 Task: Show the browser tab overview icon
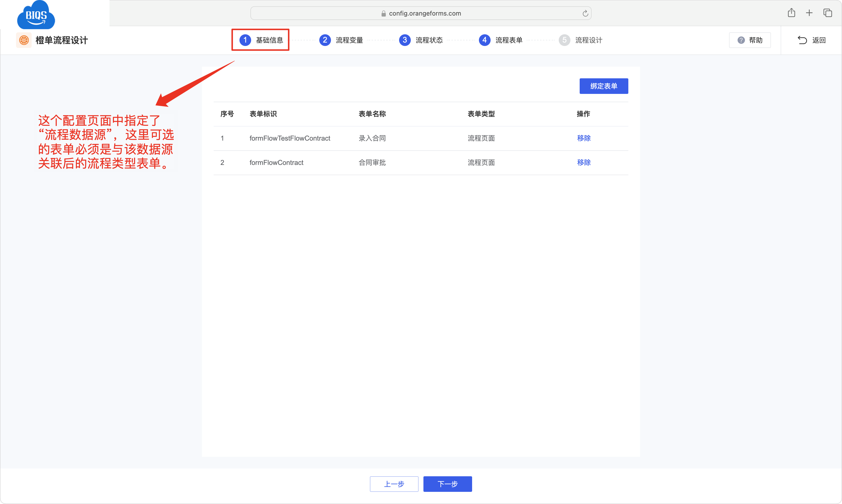click(828, 13)
